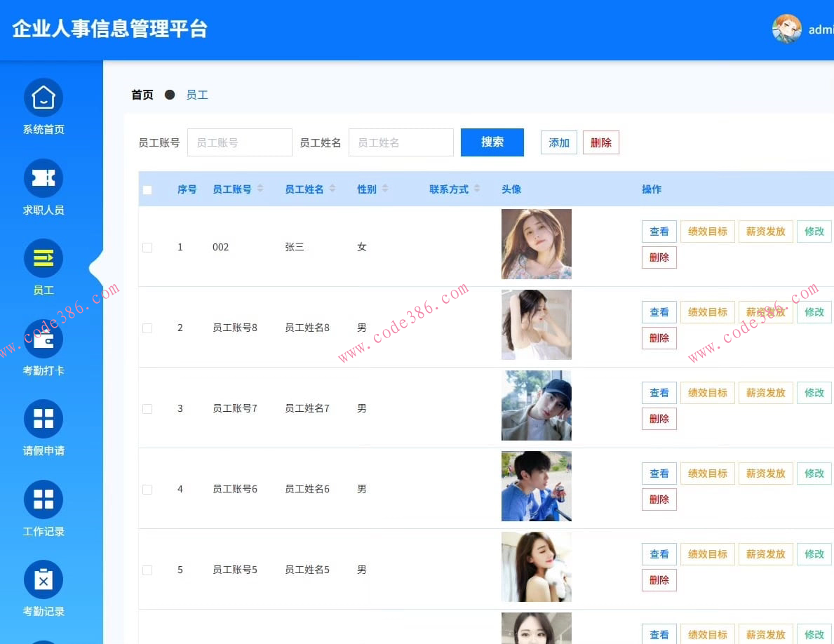The width and height of the screenshot is (834, 644).
Task: Click the 员工 list icon in sidebar
Action: [43, 257]
